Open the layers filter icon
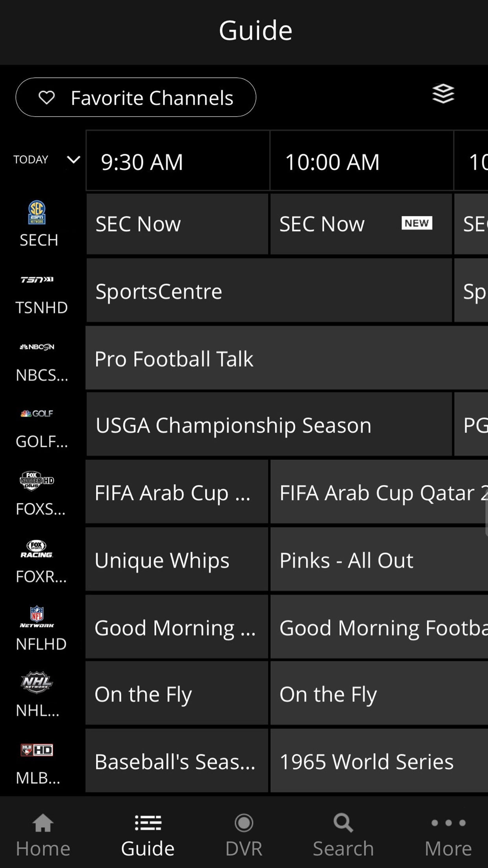This screenshot has width=488, height=868. pyautogui.click(x=443, y=94)
